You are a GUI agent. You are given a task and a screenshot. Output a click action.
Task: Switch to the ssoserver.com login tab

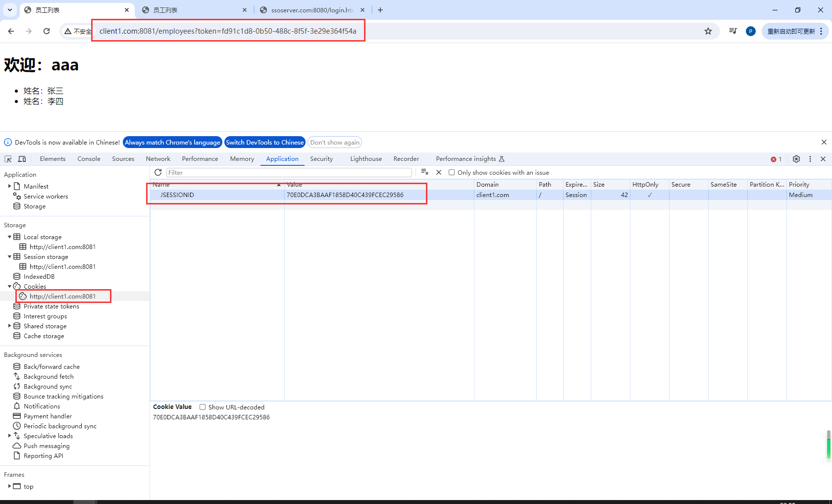[312, 10]
